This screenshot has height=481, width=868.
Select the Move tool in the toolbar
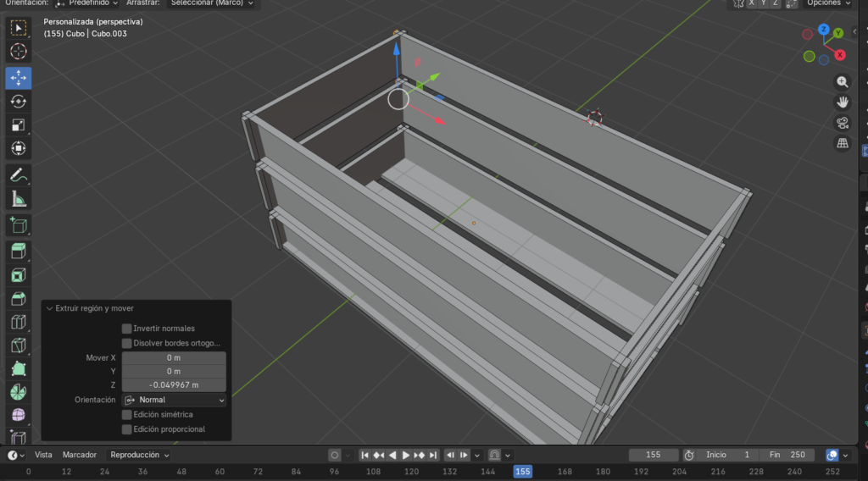pyautogui.click(x=18, y=78)
